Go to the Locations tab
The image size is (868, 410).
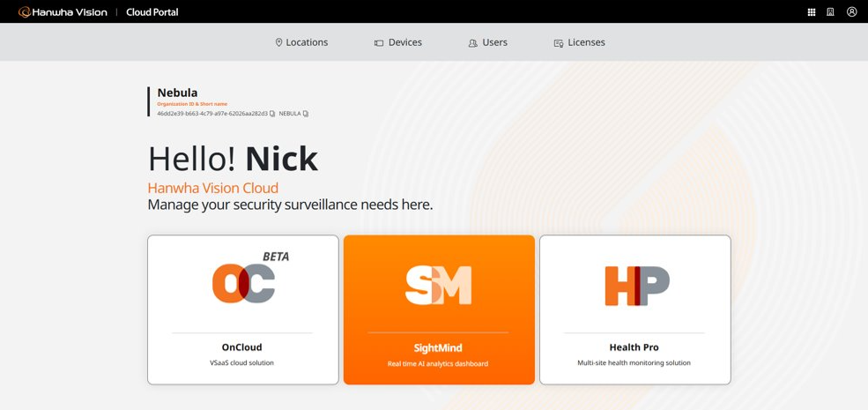pyautogui.click(x=301, y=42)
